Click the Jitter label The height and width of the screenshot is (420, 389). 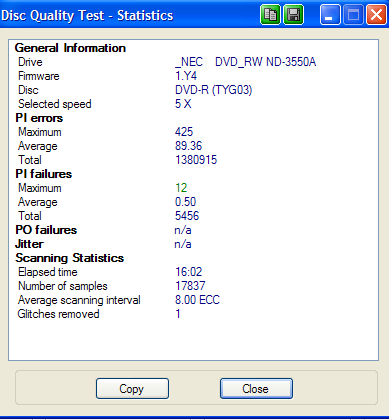click(29, 244)
